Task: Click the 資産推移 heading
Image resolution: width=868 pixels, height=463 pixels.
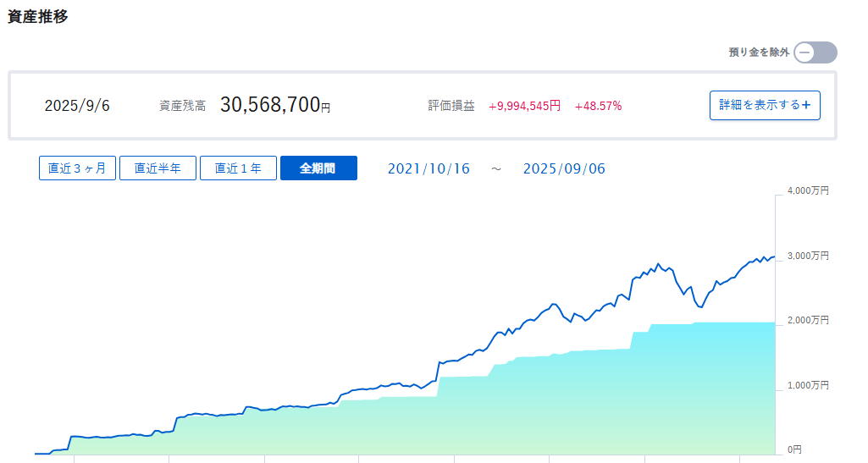Action: [37, 16]
